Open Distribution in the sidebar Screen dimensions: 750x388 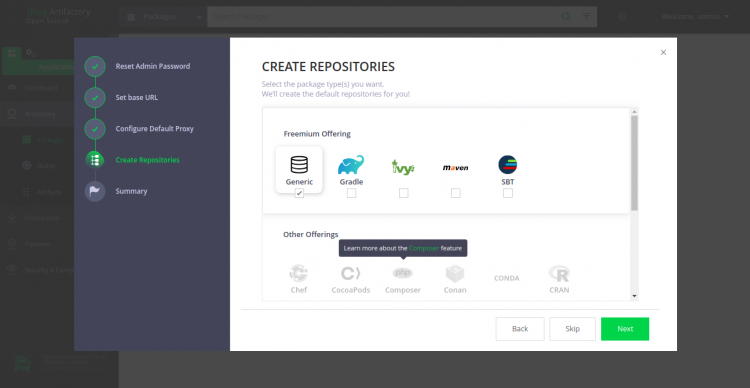point(42,218)
